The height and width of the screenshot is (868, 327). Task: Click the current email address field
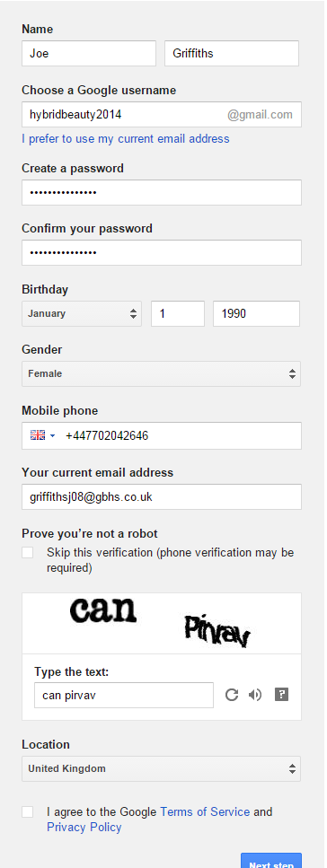coord(162,496)
